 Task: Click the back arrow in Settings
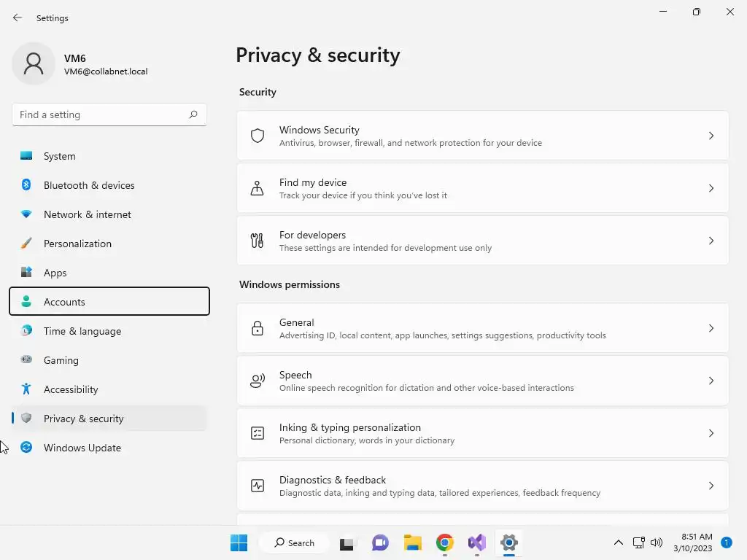[18, 17]
